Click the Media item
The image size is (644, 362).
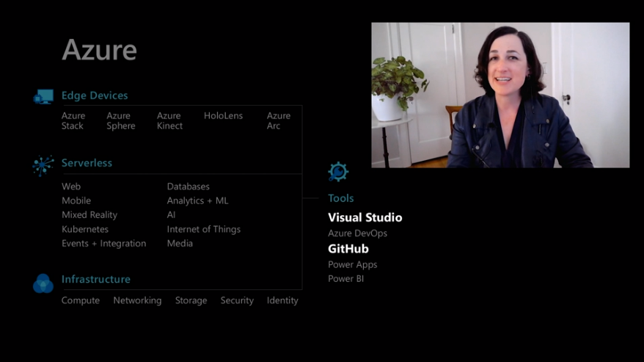(180, 243)
